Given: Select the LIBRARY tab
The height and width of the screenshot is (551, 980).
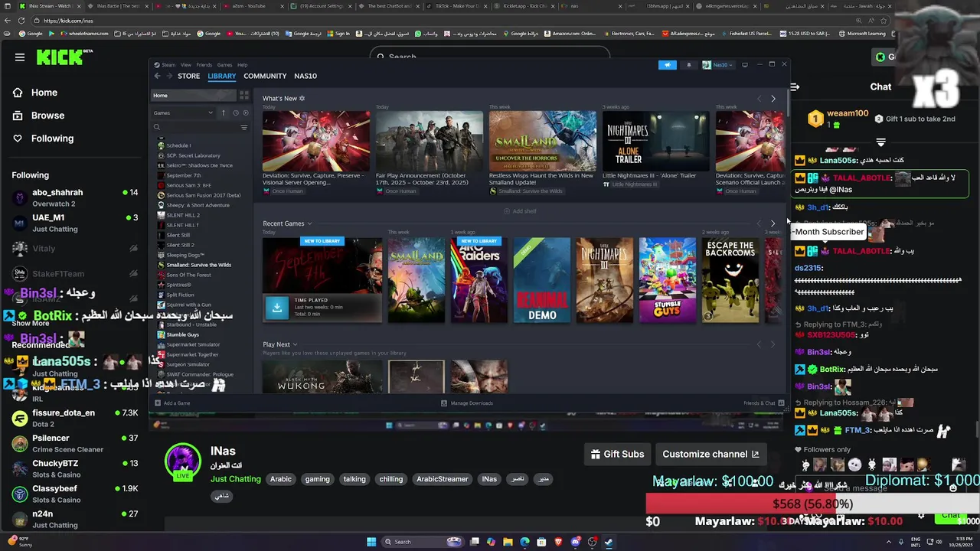Looking at the screenshot, I should click(x=222, y=76).
